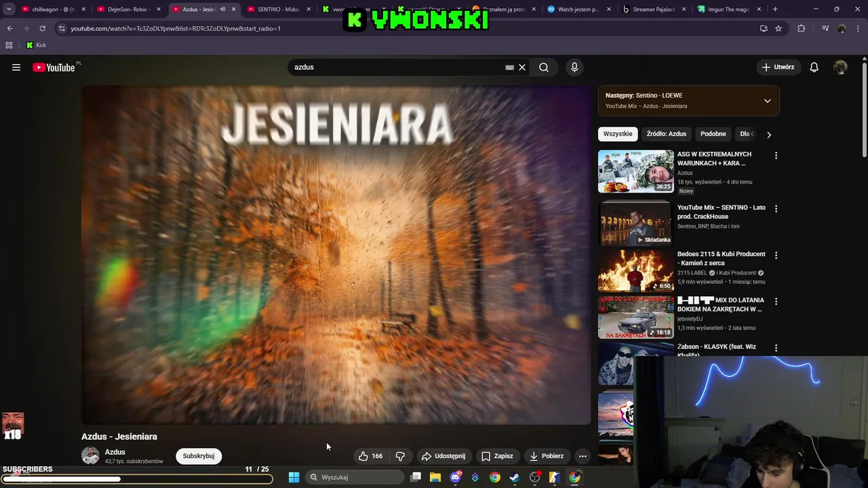Click the Udostępnij share button

coord(443,456)
